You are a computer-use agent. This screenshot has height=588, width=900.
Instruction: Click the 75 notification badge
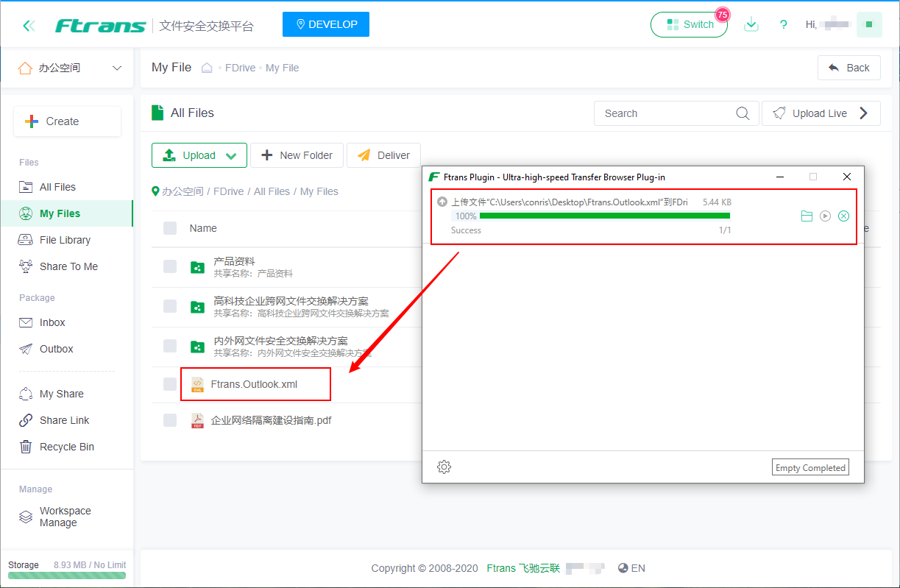tap(722, 15)
